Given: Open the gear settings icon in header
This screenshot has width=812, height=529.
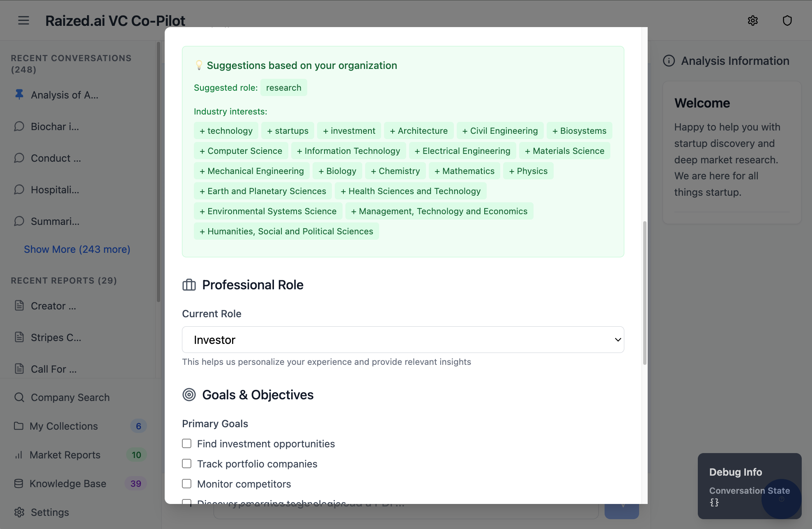Looking at the screenshot, I should coord(752,21).
